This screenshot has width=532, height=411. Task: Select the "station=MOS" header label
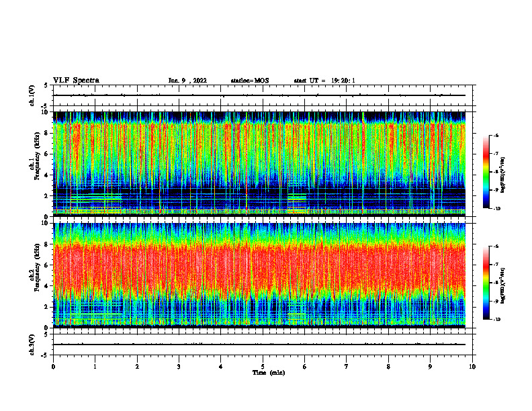pos(250,81)
